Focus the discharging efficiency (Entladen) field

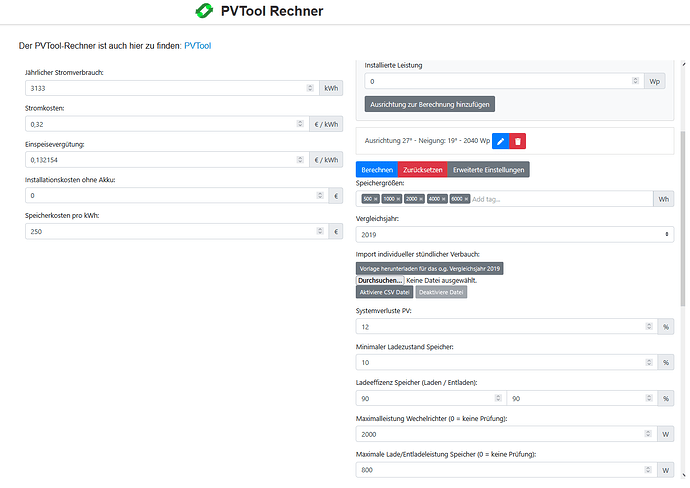582,398
